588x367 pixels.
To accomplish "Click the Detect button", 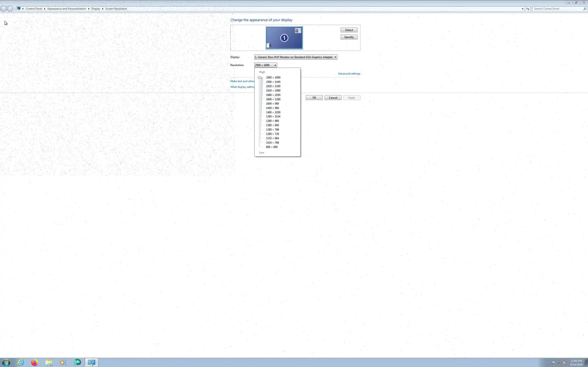I will point(349,30).
